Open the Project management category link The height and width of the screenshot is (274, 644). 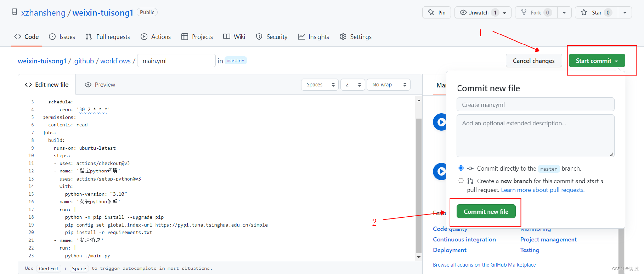pyautogui.click(x=548, y=240)
